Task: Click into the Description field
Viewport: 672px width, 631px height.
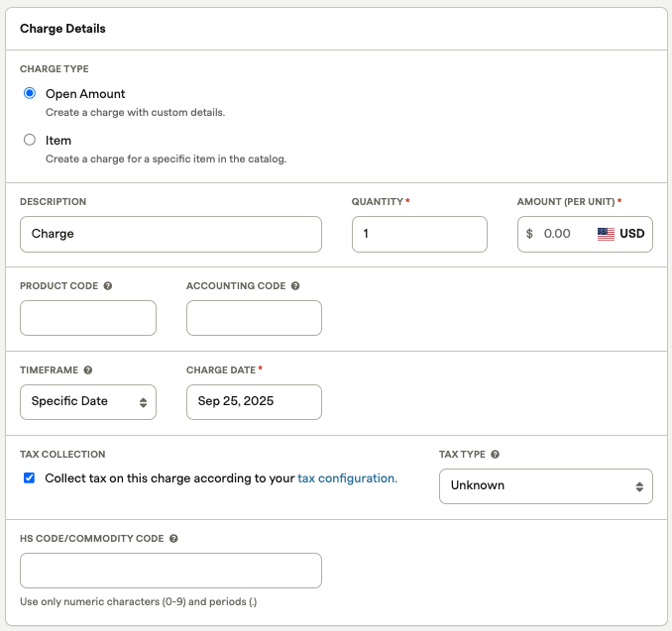Action: coord(170,235)
